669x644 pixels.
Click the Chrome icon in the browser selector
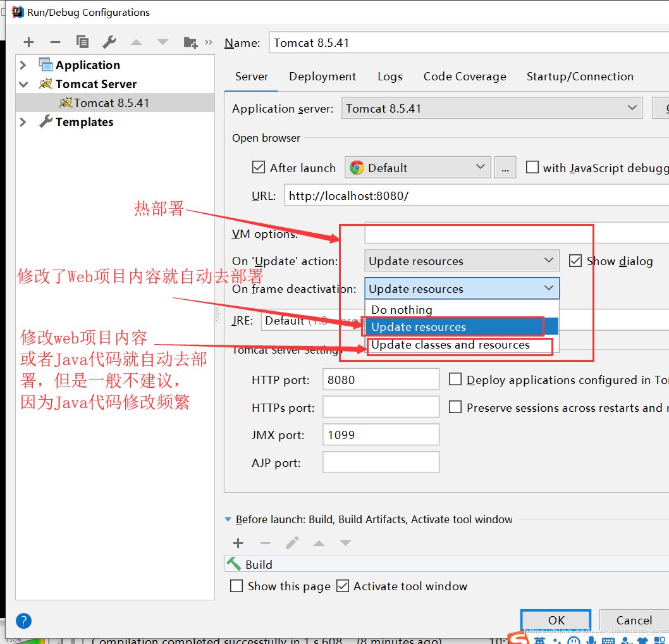click(x=357, y=168)
